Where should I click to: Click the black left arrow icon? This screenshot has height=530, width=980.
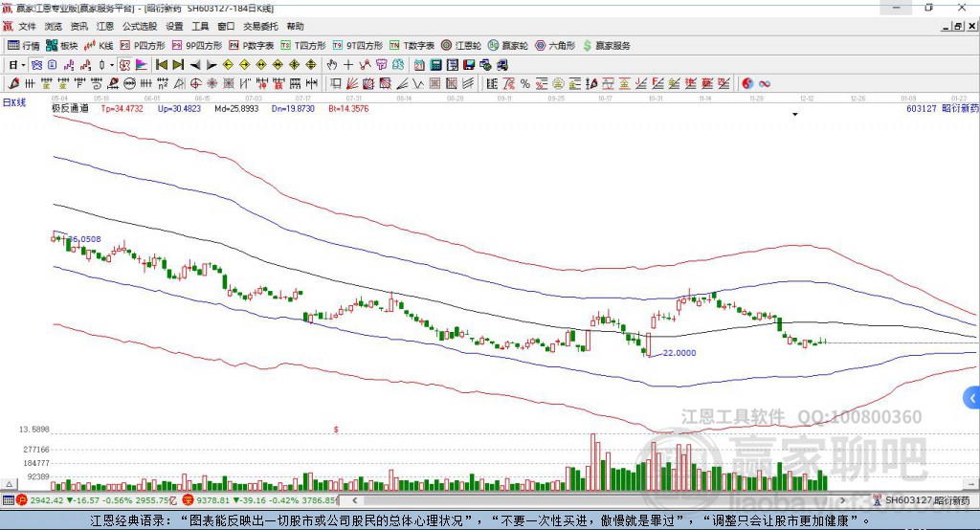(x=195, y=65)
